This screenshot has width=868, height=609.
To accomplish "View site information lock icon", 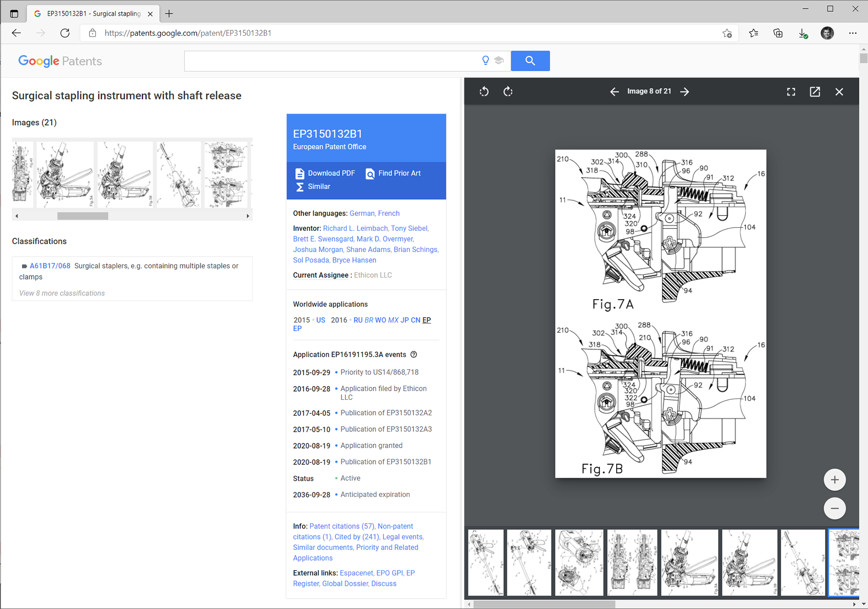I will (x=93, y=33).
